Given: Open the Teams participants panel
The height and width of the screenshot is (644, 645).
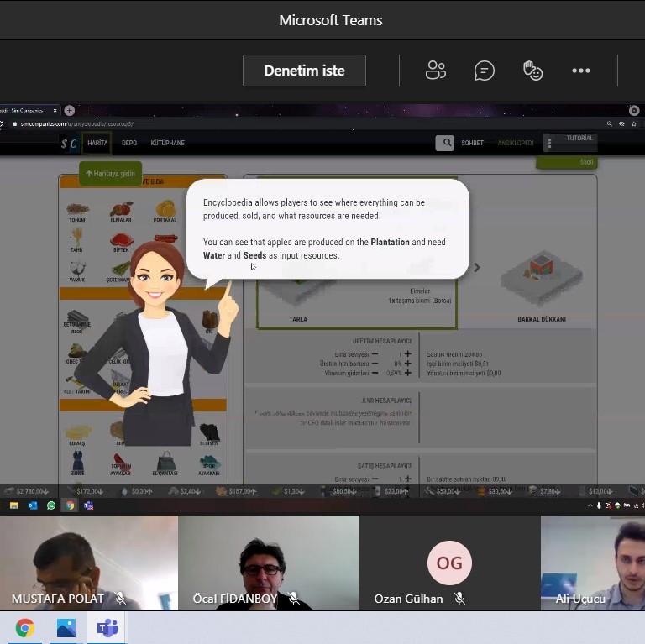Looking at the screenshot, I should (x=436, y=71).
